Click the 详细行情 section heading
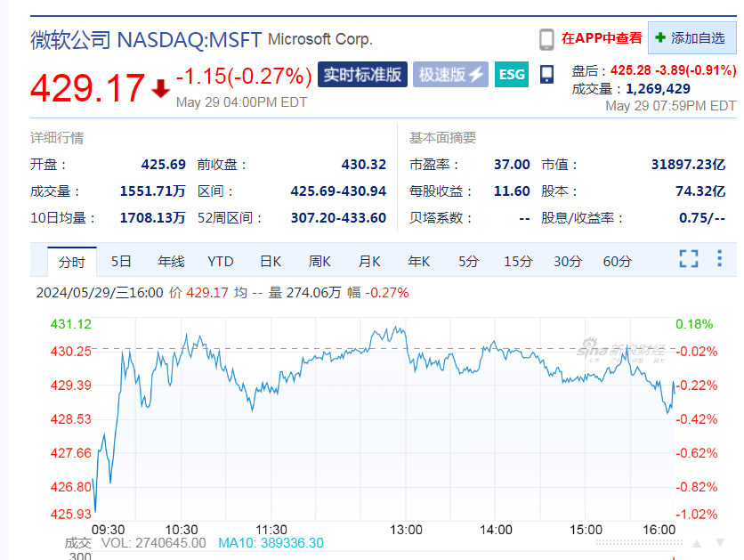 click(57, 138)
